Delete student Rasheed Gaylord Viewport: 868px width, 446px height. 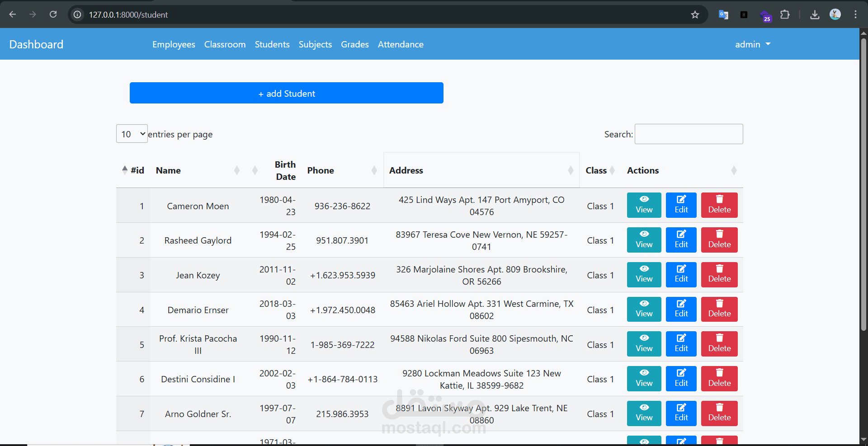pos(719,240)
